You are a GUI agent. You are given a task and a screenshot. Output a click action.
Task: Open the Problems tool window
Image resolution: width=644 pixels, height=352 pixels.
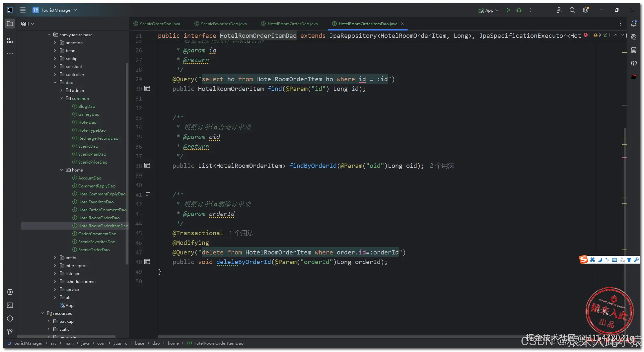click(10, 318)
